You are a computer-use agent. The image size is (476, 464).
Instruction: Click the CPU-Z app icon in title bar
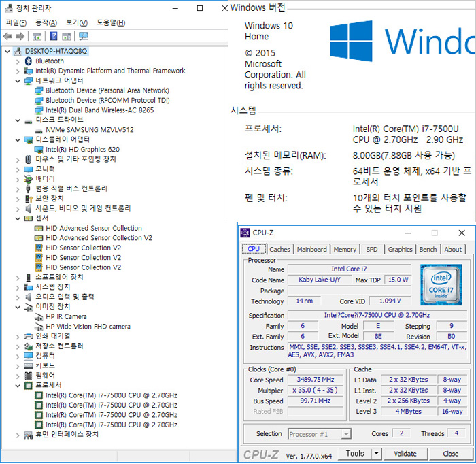pos(245,233)
